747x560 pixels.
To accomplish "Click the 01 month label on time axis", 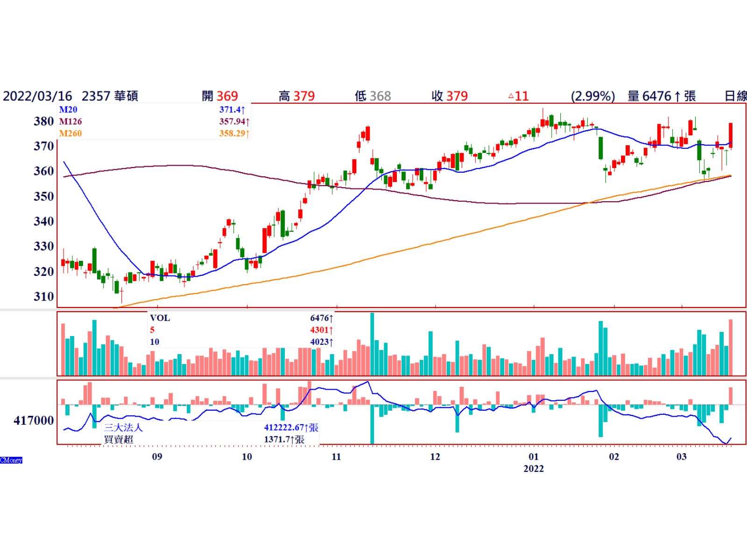I will point(534,456).
